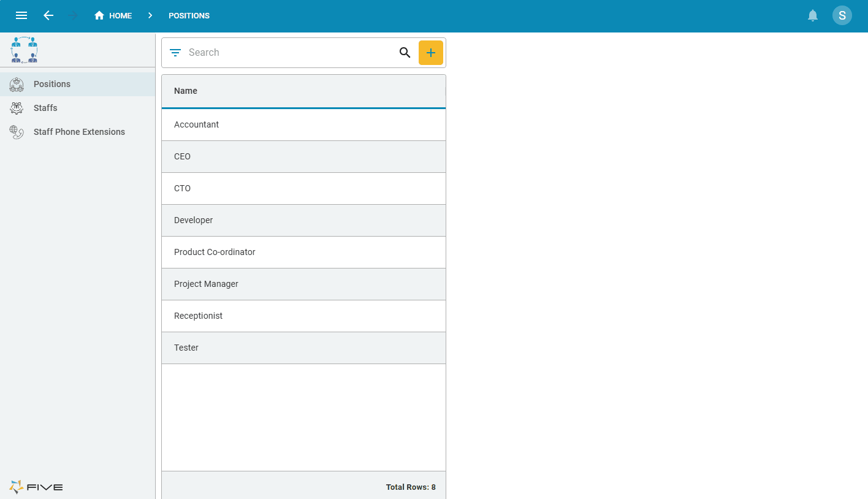Open the filter options in the search bar
868x499 pixels.
(x=175, y=53)
